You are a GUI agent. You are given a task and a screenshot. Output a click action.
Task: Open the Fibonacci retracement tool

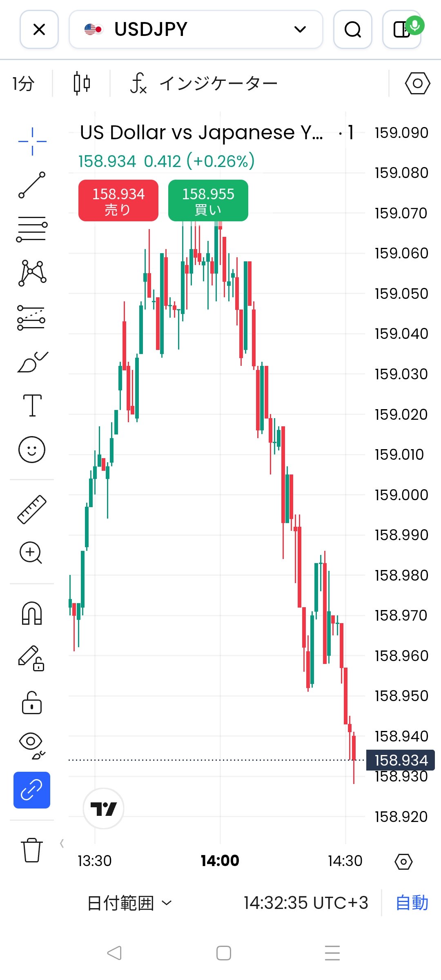32,229
